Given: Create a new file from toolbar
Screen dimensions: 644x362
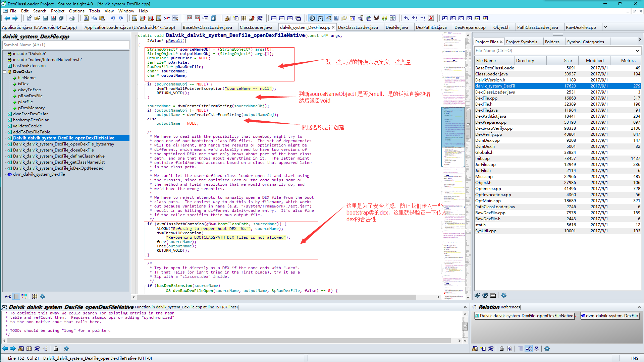Looking at the screenshot, I should (x=29, y=18).
